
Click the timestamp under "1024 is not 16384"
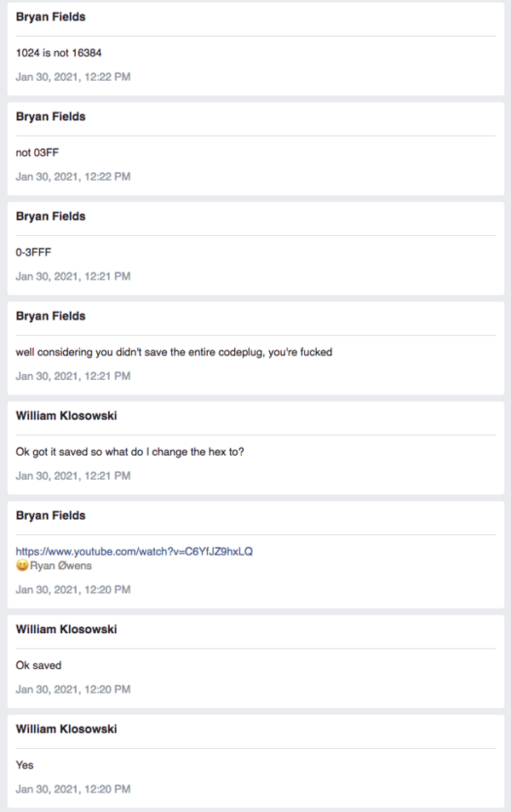72,77
